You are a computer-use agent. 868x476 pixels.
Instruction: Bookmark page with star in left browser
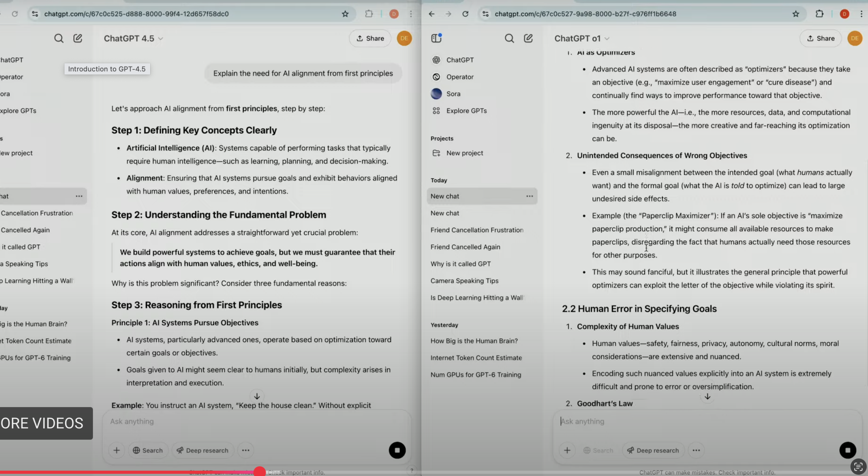[345, 14]
